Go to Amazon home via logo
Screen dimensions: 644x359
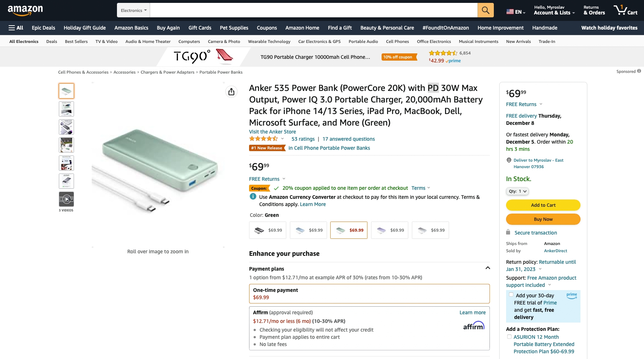coord(25,10)
